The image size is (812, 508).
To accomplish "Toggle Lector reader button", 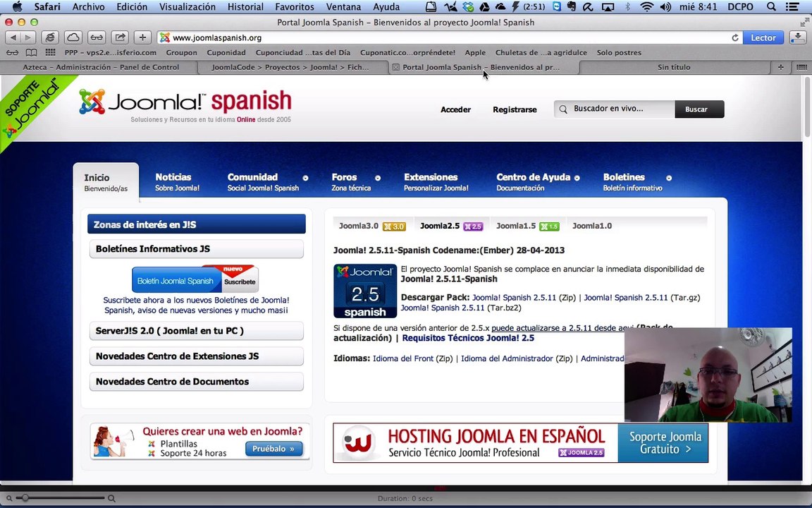I will click(x=763, y=37).
